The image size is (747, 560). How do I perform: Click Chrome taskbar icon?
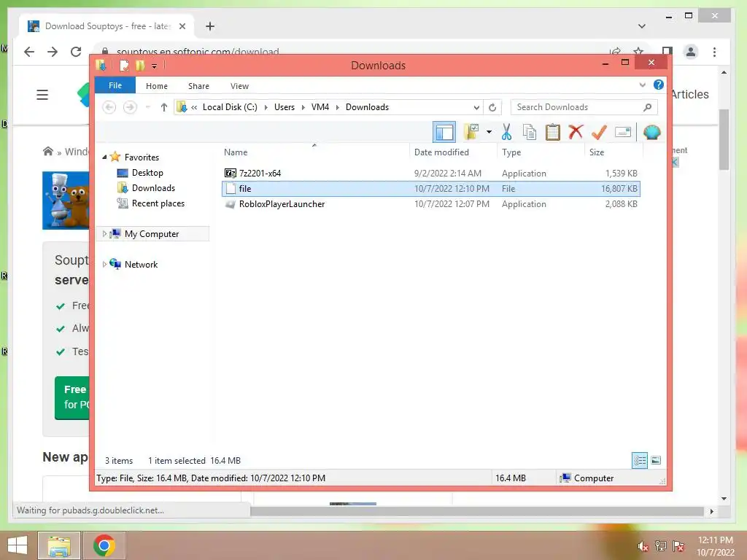tap(104, 545)
